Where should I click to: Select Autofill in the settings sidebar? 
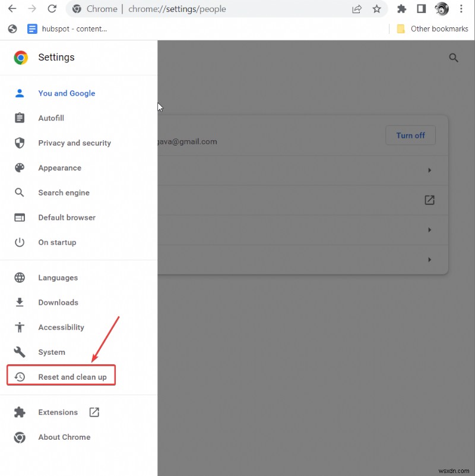pos(51,118)
